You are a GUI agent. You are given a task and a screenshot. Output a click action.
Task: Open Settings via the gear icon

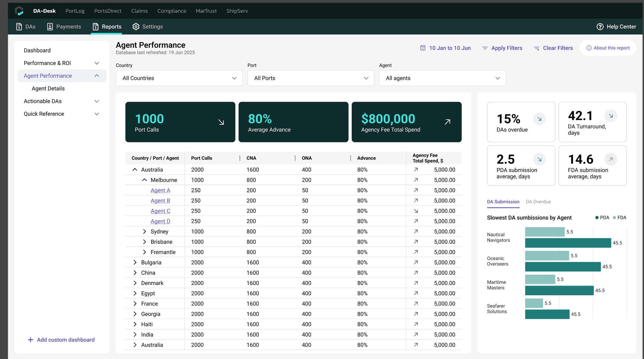[136, 27]
